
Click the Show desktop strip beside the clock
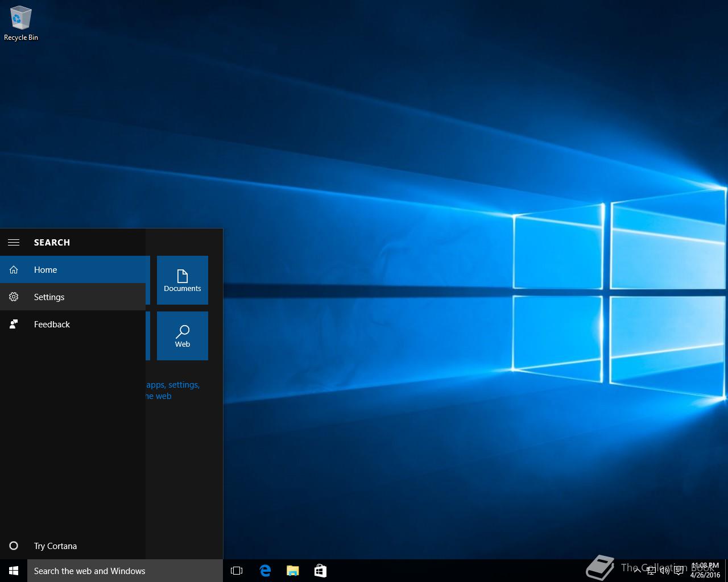[x=726, y=571]
